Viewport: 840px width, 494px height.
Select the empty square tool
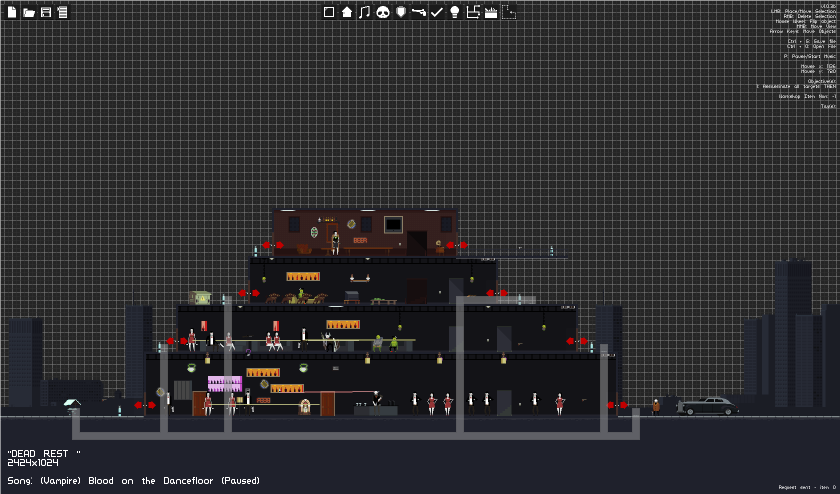tap(329, 12)
